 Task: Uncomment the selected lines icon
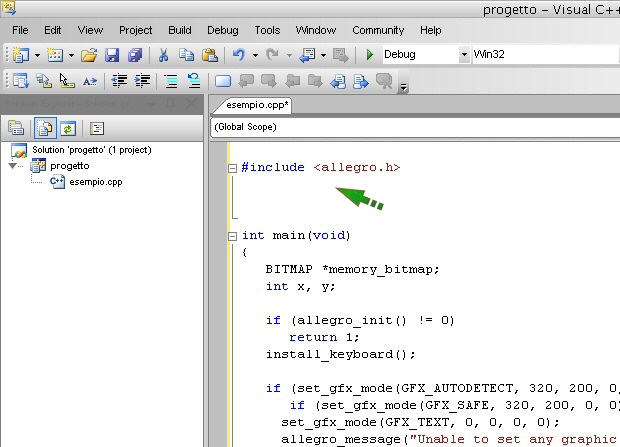coord(194,81)
